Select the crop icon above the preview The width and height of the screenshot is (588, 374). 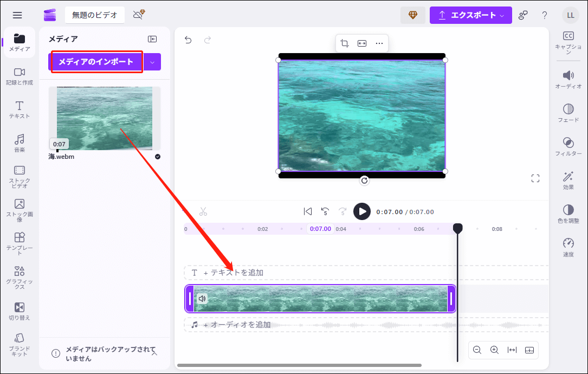pyautogui.click(x=345, y=43)
